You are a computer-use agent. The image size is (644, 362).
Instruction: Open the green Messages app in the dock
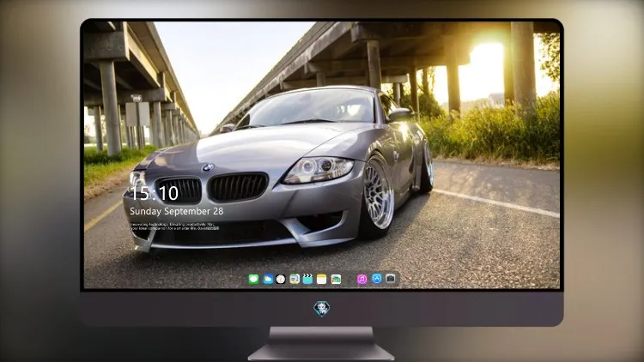(254, 280)
